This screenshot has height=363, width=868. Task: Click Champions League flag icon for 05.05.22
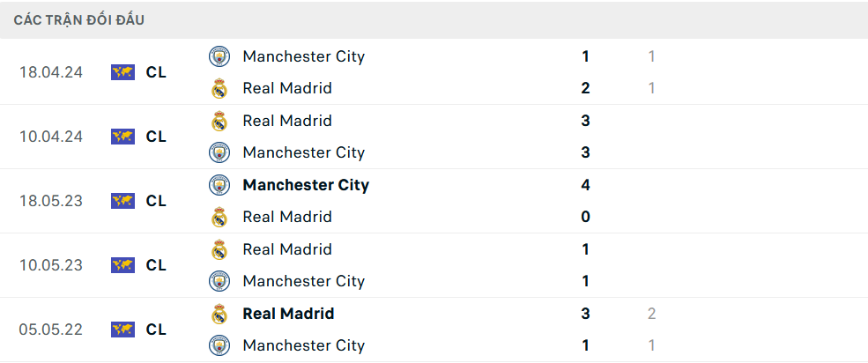click(122, 330)
